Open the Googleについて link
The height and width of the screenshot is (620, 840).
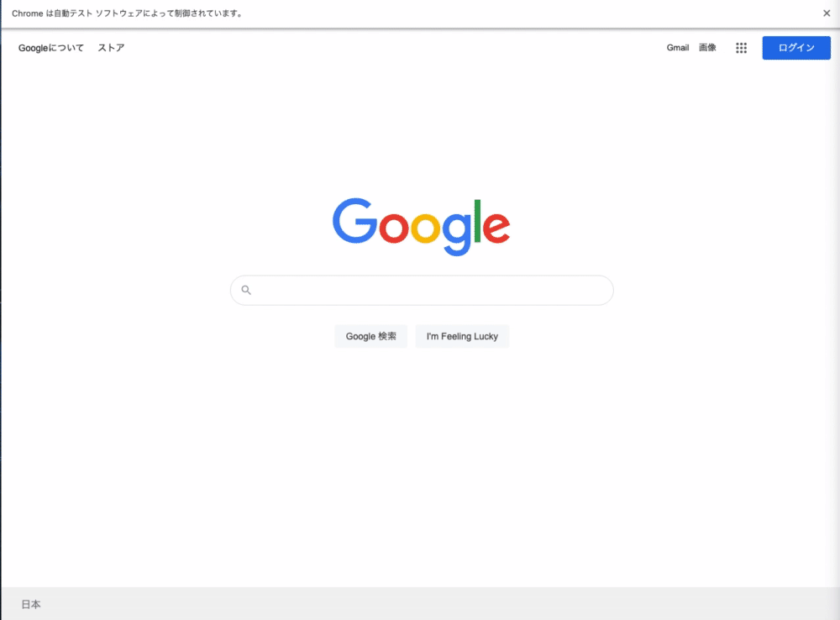coord(51,48)
